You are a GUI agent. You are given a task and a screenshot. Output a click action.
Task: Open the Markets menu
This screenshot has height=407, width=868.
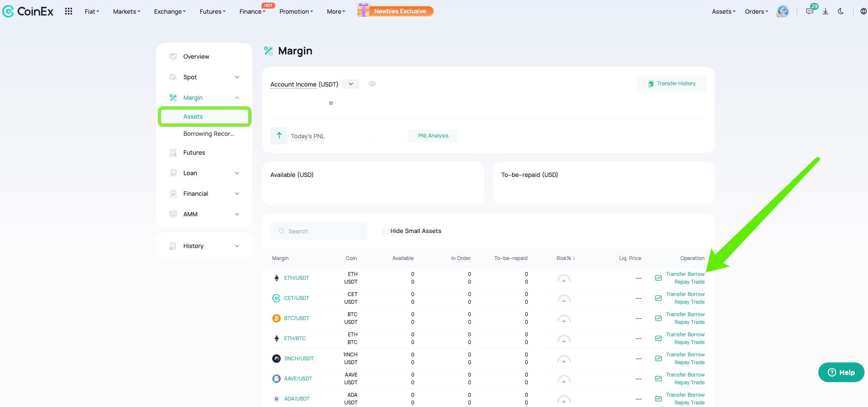pos(126,12)
